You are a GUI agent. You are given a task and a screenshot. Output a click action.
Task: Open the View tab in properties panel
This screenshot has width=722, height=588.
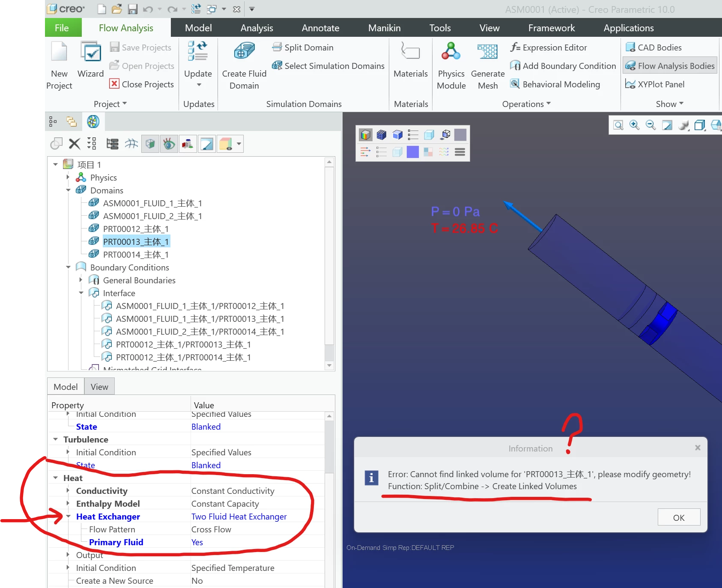(99, 387)
